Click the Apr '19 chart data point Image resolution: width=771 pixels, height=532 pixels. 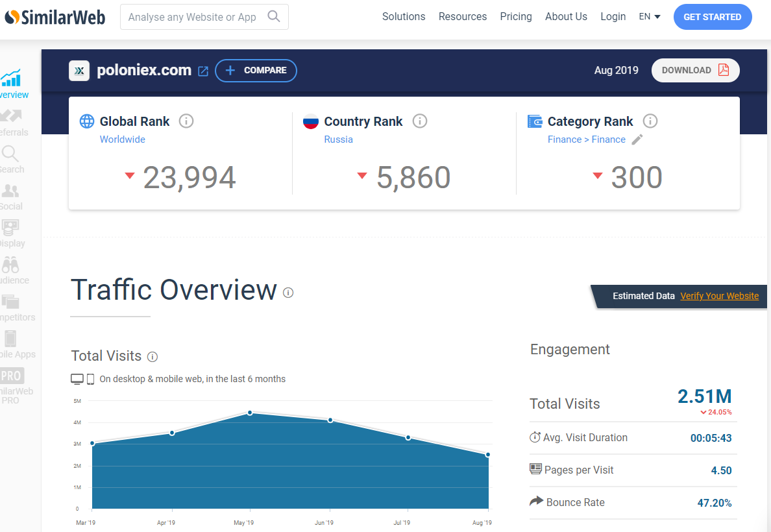pyautogui.click(x=172, y=433)
